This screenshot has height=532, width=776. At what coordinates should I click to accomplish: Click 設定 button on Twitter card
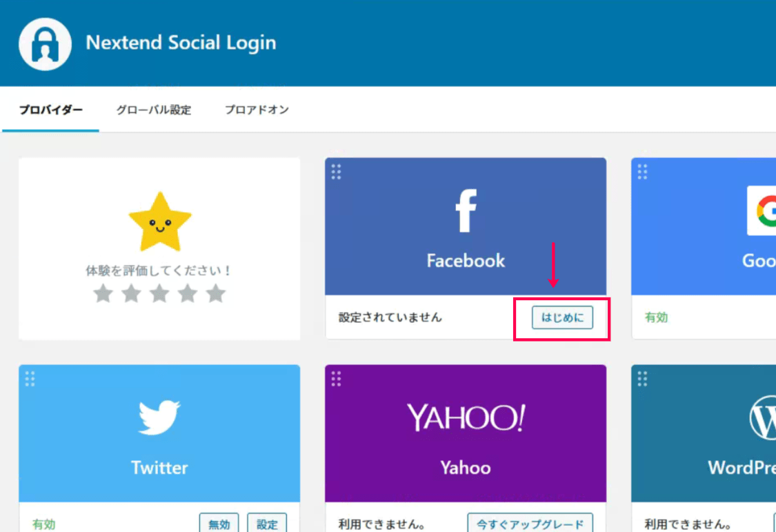coord(267,523)
